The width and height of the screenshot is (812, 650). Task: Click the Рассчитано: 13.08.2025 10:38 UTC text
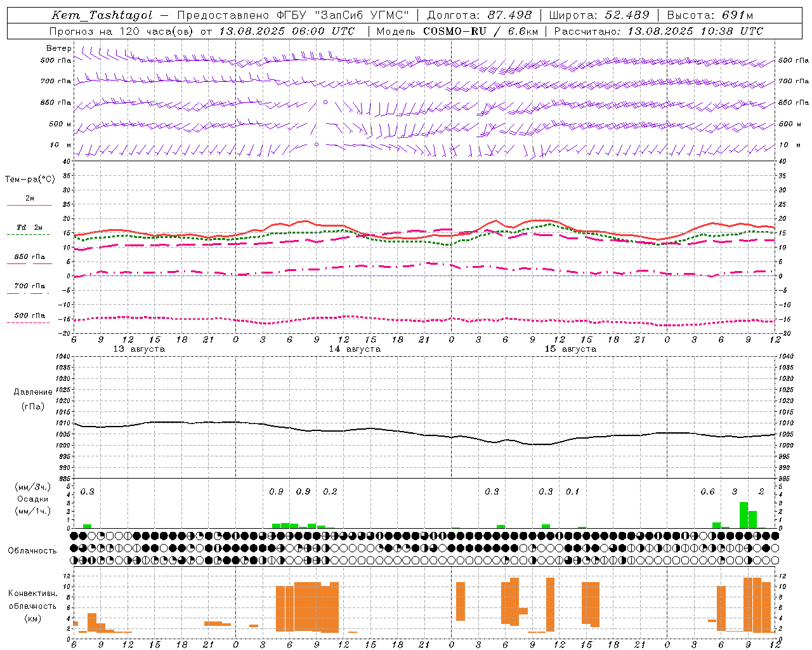tap(658, 31)
